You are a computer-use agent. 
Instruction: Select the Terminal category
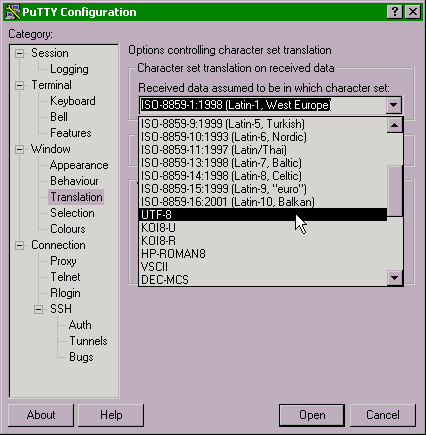[x=51, y=85]
